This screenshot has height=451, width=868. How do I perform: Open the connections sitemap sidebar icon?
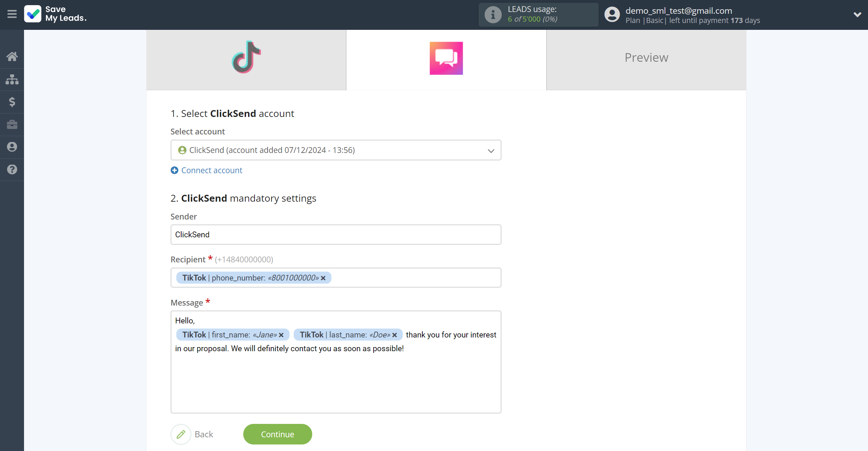(x=12, y=79)
